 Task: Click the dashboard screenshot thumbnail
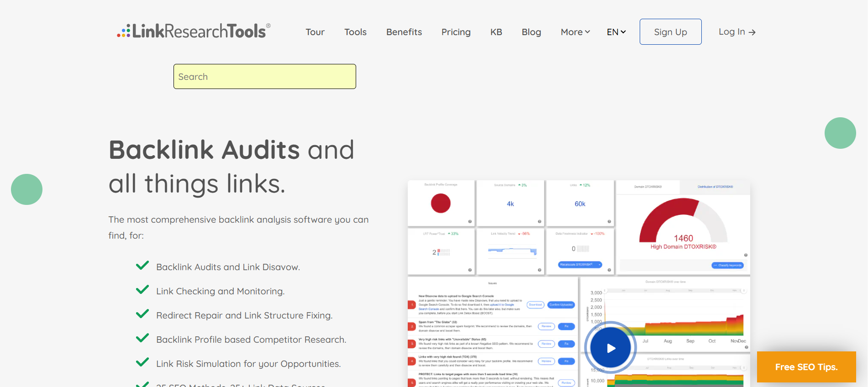point(579,283)
